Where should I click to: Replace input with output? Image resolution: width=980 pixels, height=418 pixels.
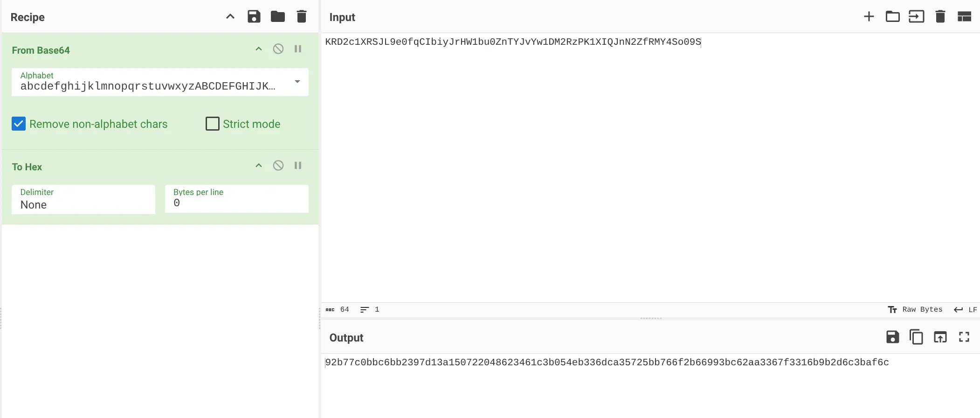tap(940, 337)
